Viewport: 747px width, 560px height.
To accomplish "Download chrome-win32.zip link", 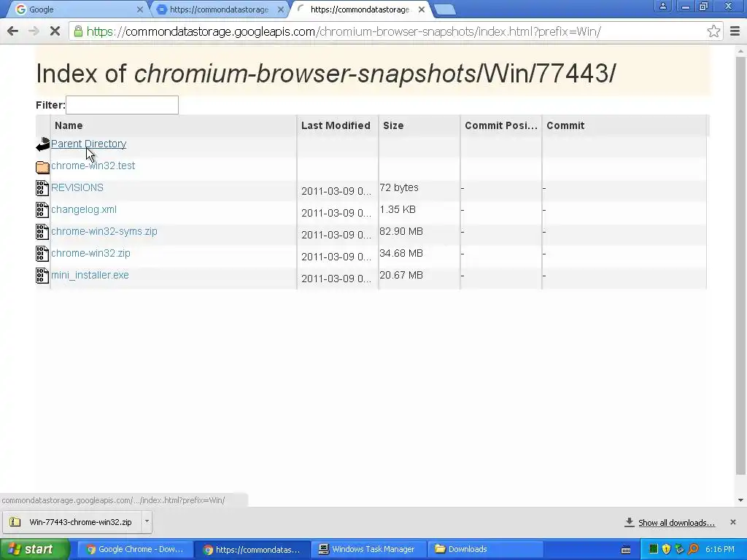I will tap(90, 253).
